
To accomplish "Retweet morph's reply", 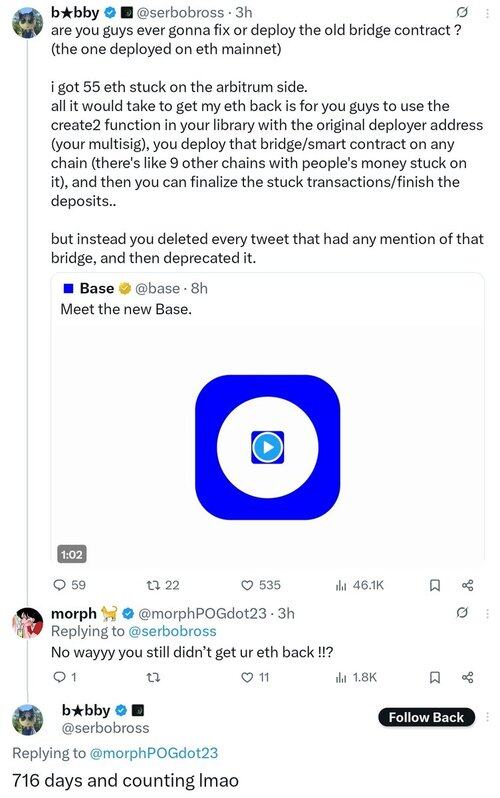I will click(153, 677).
